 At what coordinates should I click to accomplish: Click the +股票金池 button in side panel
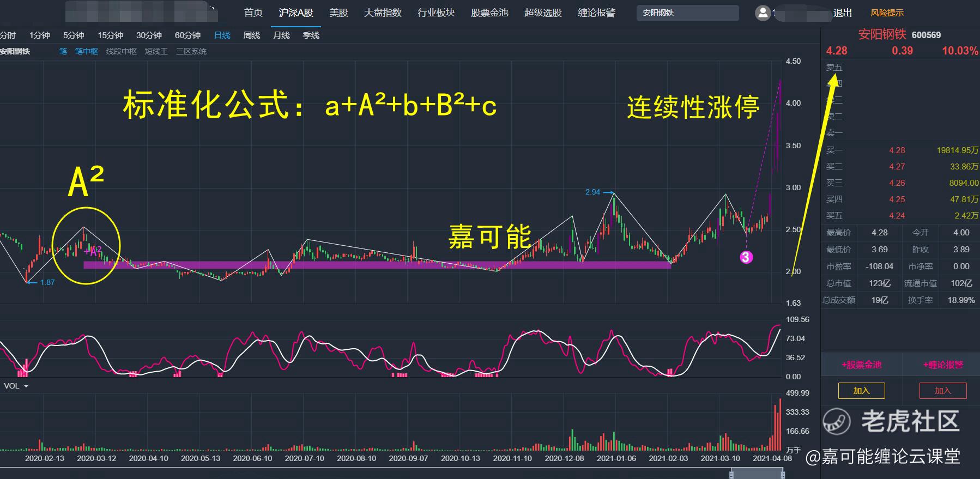coord(862,365)
